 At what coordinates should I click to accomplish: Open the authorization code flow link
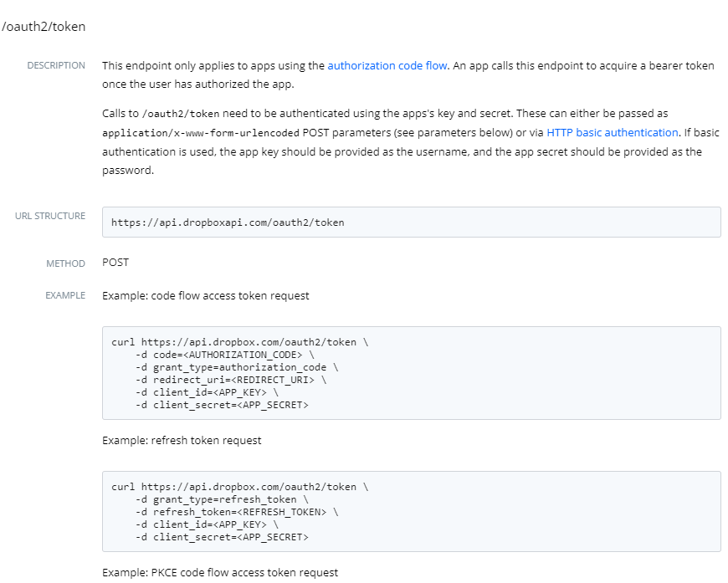point(387,66)
